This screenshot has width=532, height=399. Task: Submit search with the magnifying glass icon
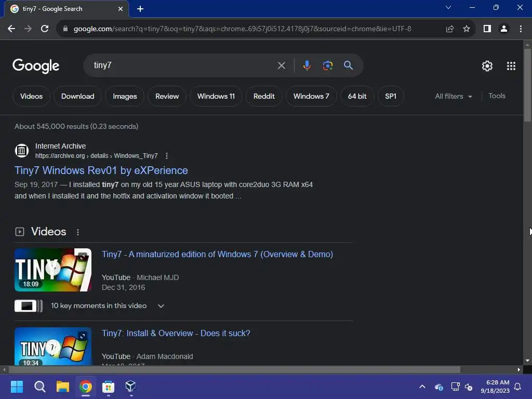348,65
